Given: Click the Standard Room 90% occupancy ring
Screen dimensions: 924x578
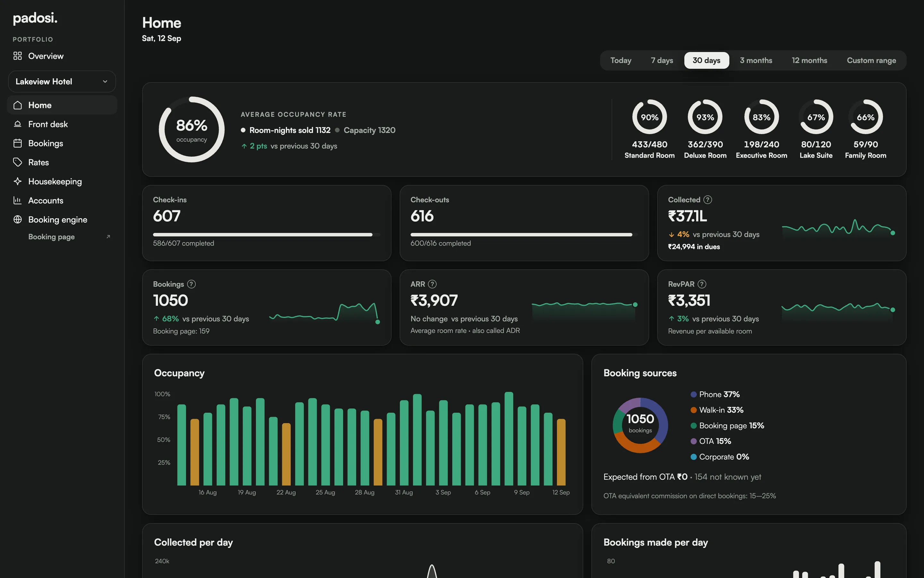Looking at the screenshot, I should tap(649, 117).
